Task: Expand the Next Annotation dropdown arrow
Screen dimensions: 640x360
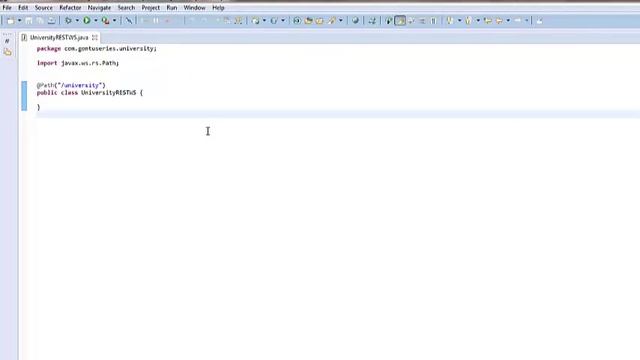Action: 459,20
